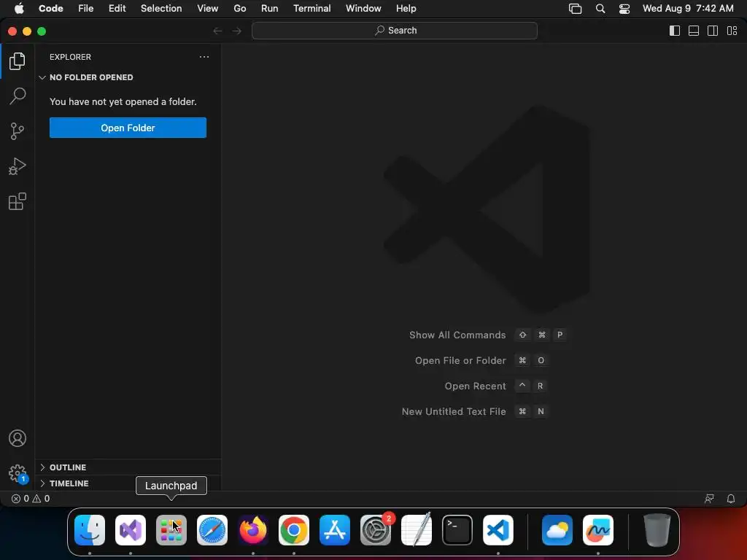Open the Run and Debug view
747x560 pixels.
point(18,166)
